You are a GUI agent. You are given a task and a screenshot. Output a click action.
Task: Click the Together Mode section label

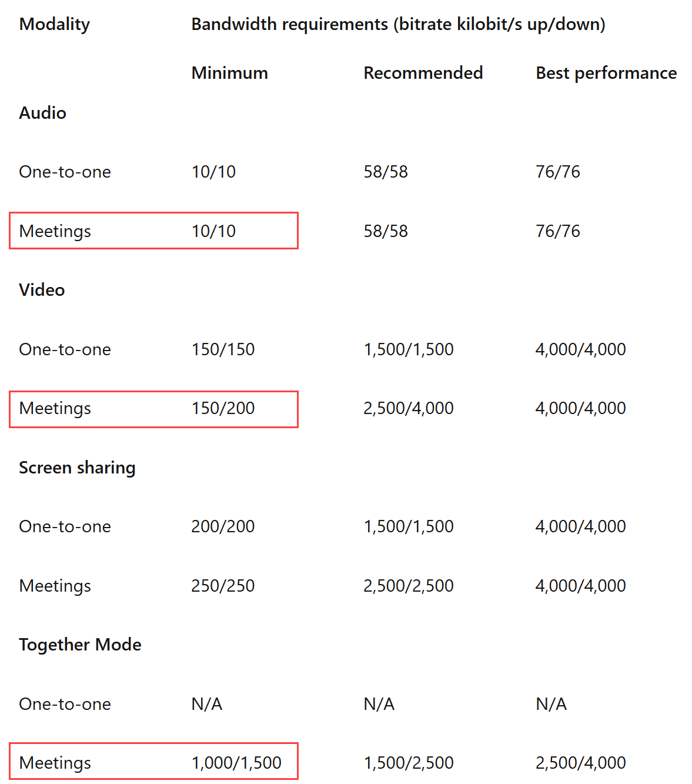click(x=80, y=645)
